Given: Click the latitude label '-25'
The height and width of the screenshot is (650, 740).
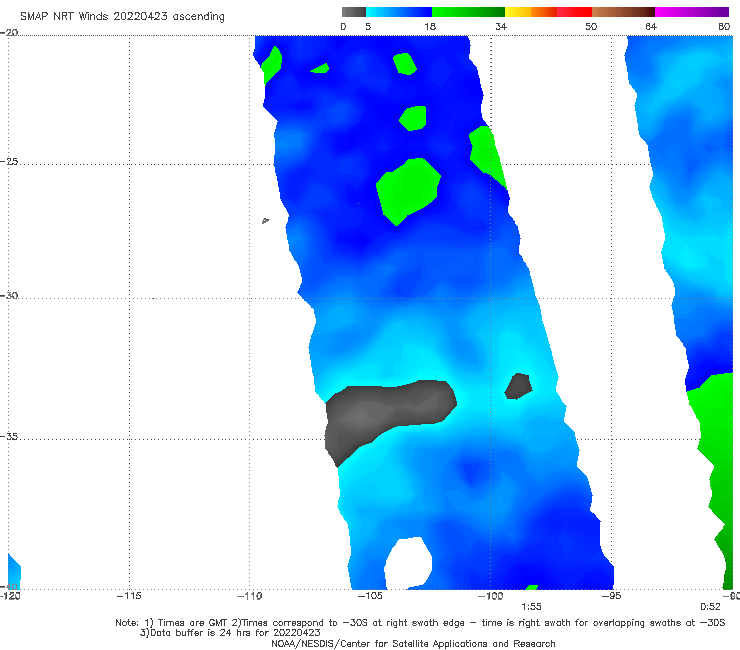Looking at the screenshot, I should 9,161.
